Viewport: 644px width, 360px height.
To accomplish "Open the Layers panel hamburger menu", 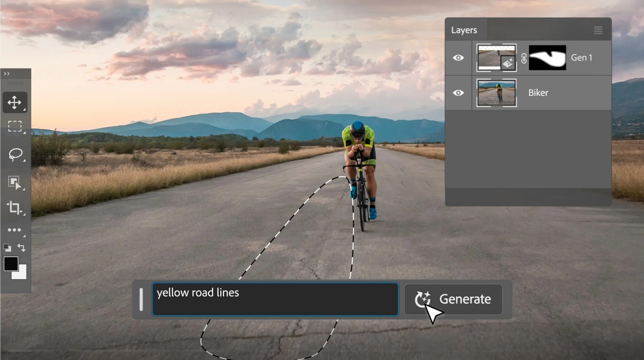I will pos(598,30).
